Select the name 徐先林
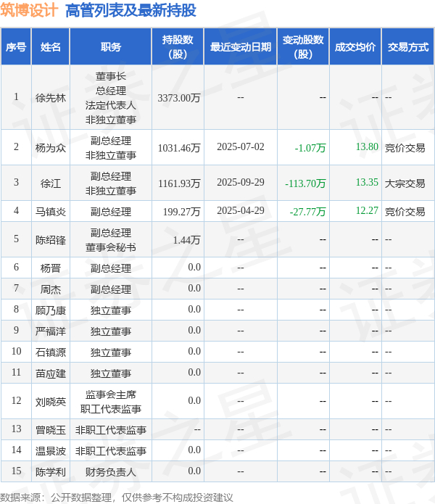 [x=51, y=98]
